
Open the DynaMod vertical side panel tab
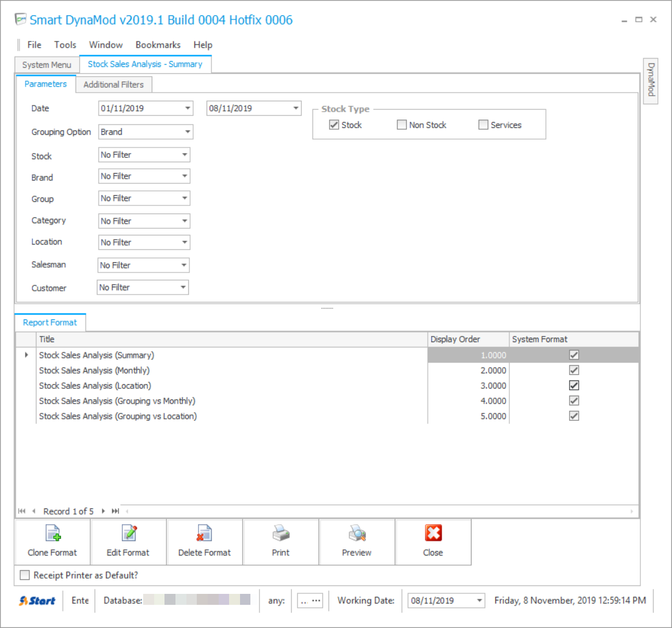[x=651, y=80]
